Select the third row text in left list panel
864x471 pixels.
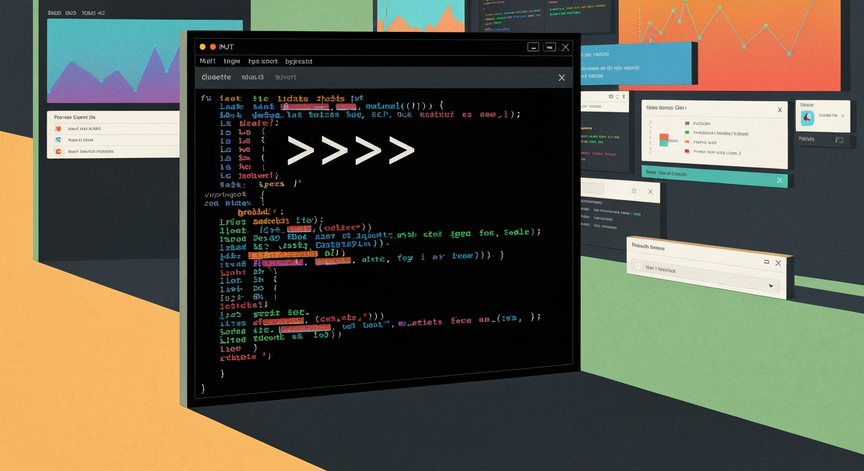tap(90, 151)
